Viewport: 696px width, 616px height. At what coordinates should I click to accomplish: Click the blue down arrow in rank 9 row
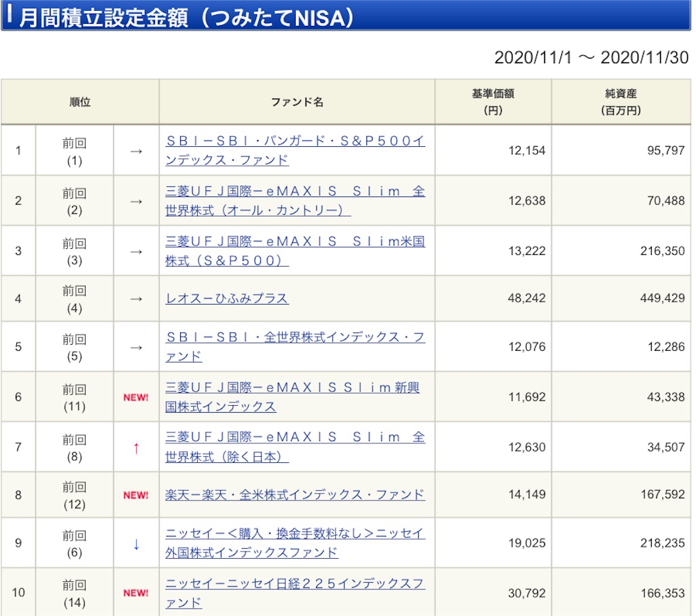point(136,544)
